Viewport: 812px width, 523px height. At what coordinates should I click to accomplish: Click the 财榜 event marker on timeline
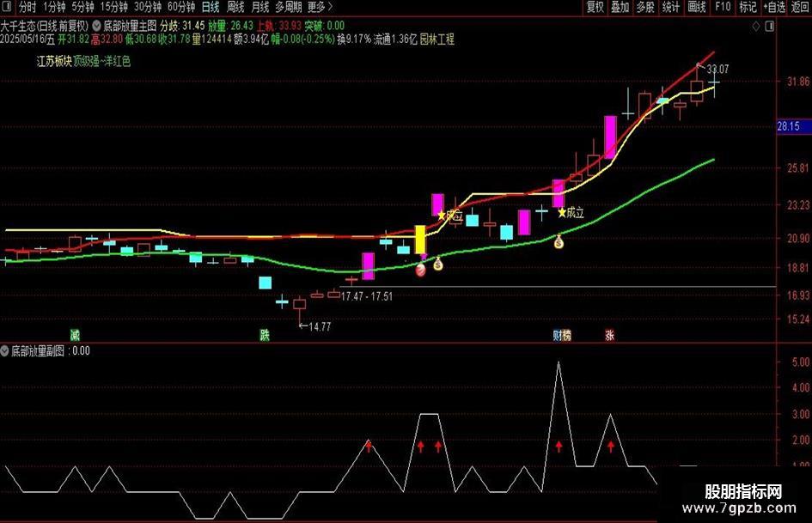click(562, 335)
